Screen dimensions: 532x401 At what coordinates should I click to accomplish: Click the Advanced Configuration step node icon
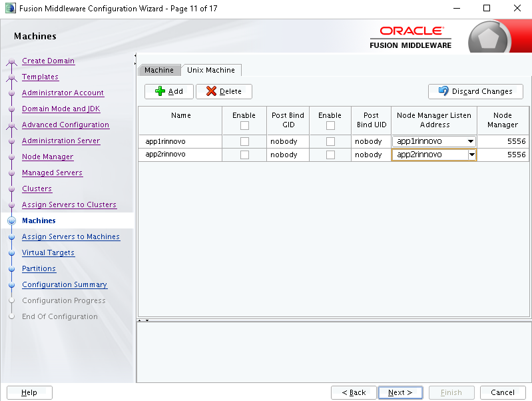pos(11,125)
